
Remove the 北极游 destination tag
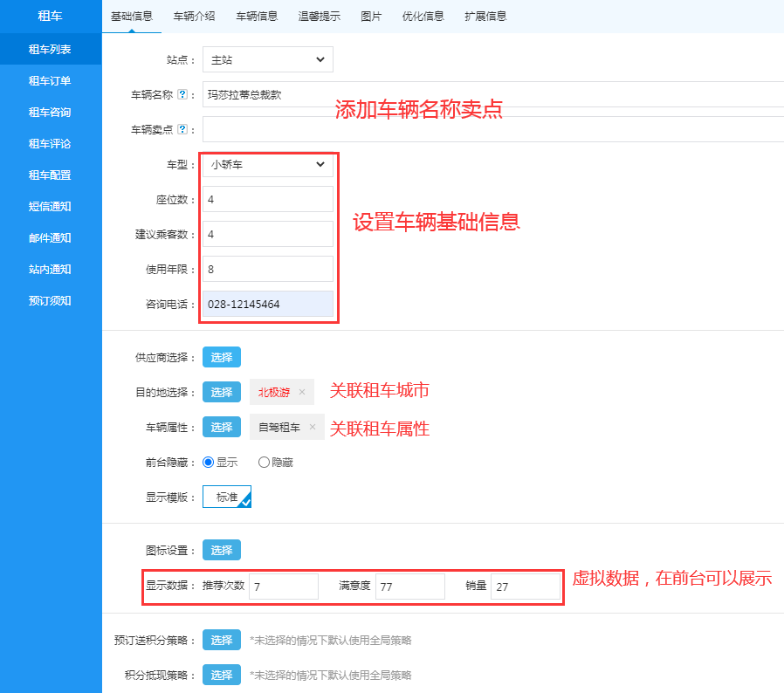(x=302, y=392)
